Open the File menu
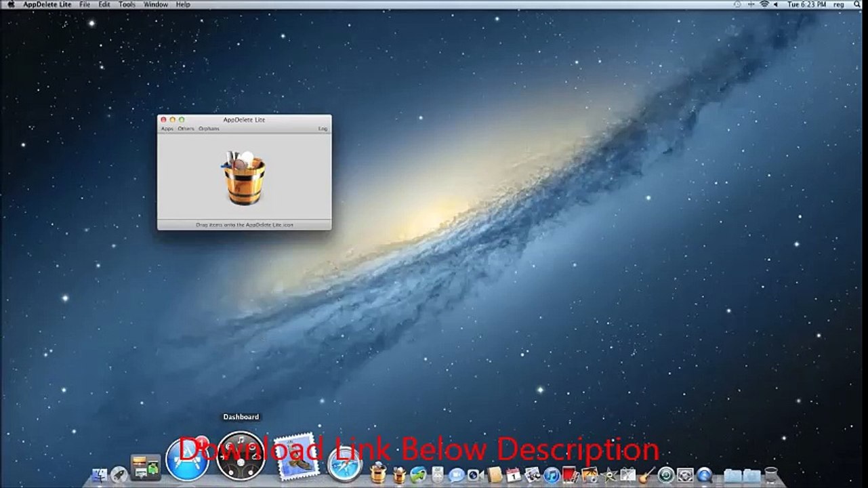 click(85, 5)
